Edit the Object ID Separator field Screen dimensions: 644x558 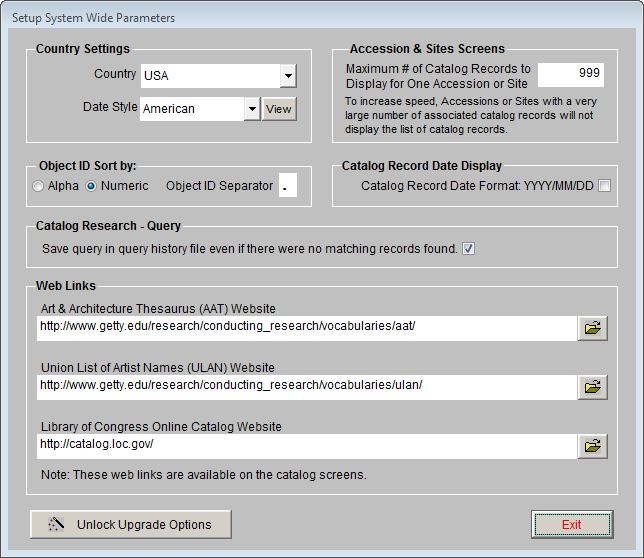tap(287, 186)
